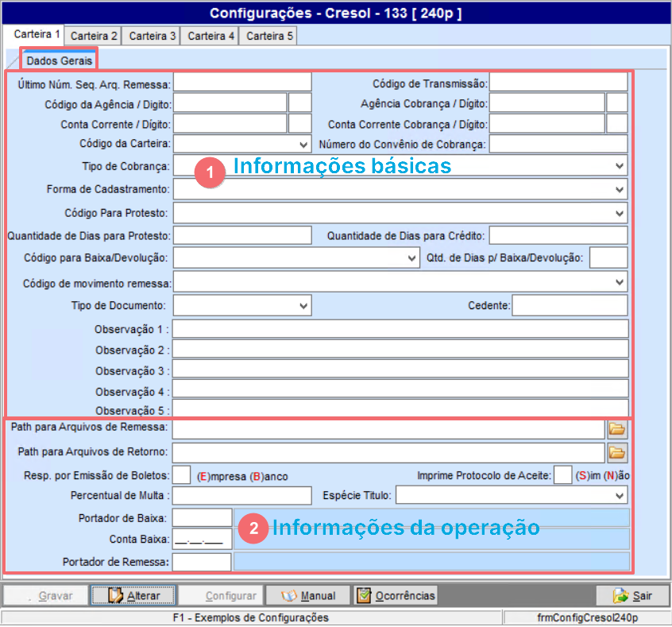The width and height of the screenshot is (672, 627).
Task: Focus the Cedente field
Action: (x=570, y=305)
